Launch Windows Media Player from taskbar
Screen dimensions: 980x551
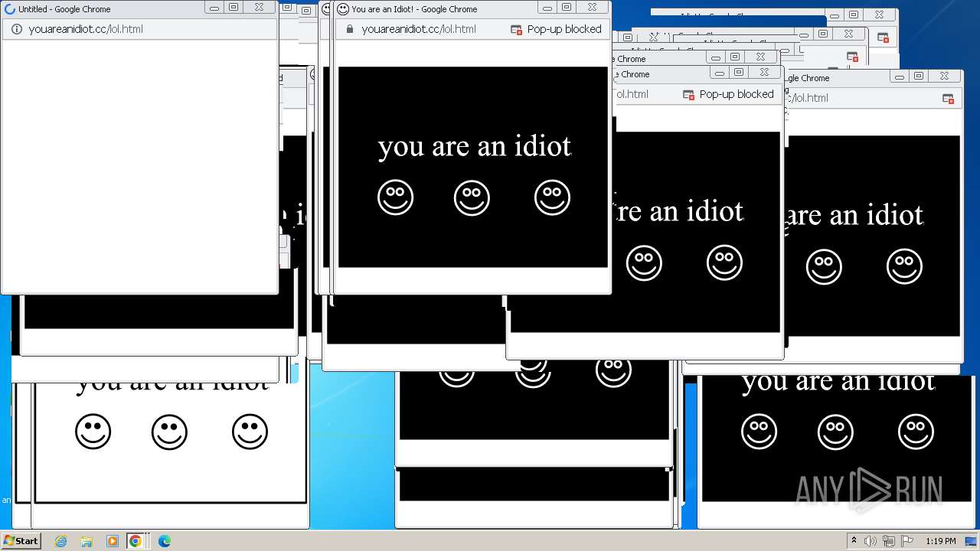(x=112, y=541)
